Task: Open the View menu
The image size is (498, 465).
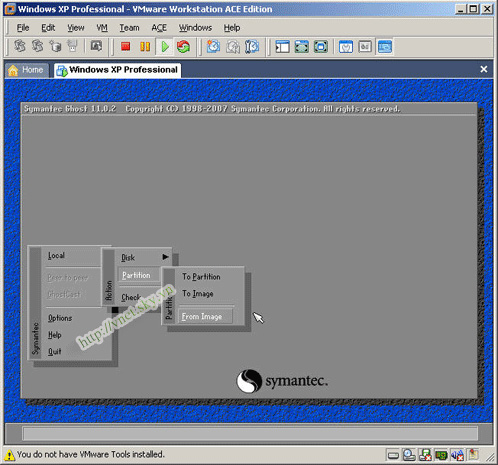Action: 76,28
